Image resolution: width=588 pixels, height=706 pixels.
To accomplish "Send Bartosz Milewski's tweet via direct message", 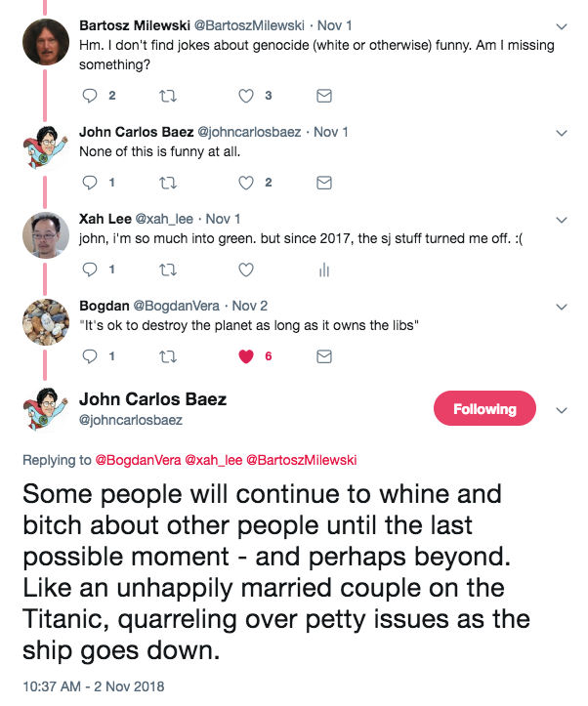I will 324,96.
